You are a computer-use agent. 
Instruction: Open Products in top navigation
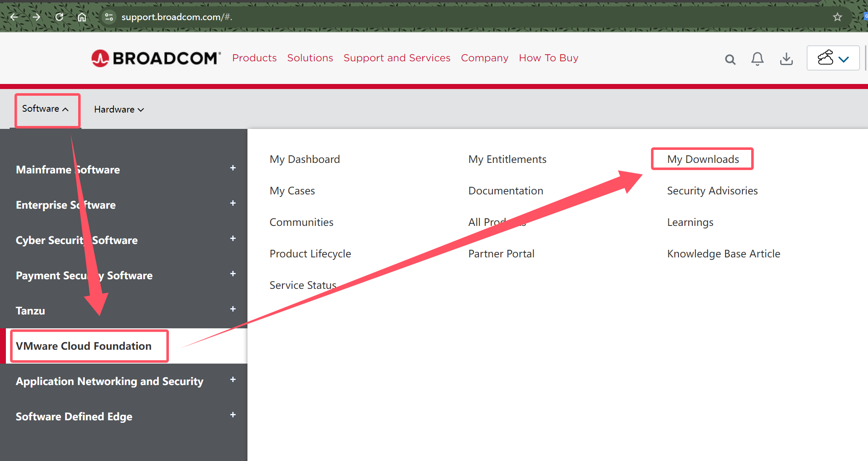pos(254,58)
